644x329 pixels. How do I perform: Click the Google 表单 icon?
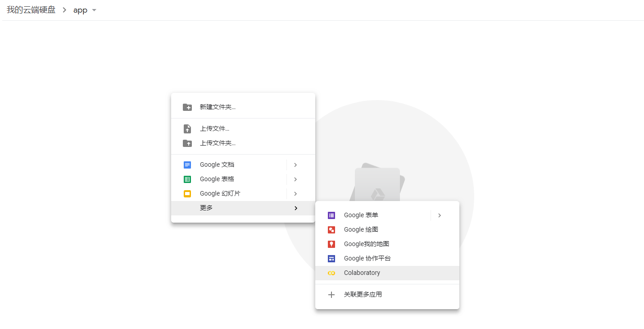[x=331, y=215]
